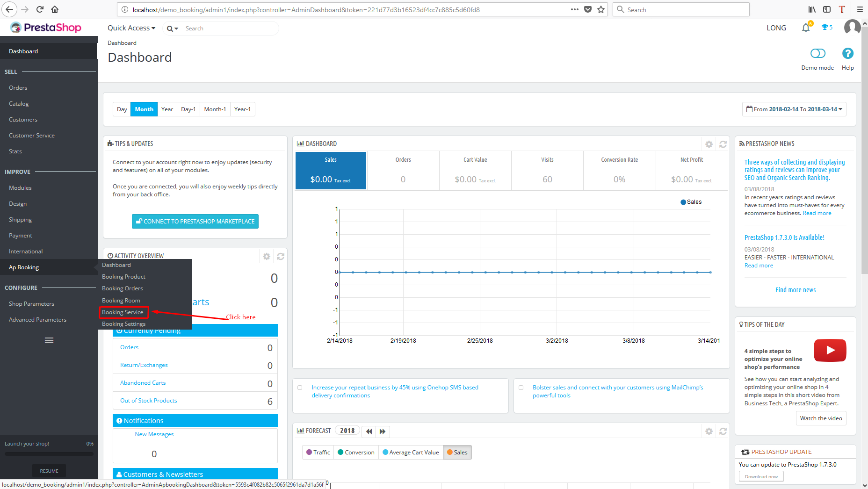Tick the Onehop SMS tip checkbox

(x=300, y=388)
